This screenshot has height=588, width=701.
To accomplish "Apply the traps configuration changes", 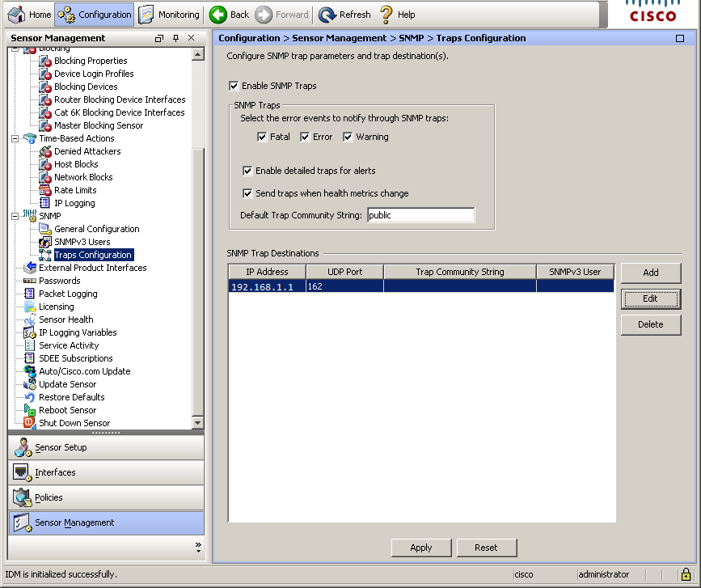I will pos(421,548).
